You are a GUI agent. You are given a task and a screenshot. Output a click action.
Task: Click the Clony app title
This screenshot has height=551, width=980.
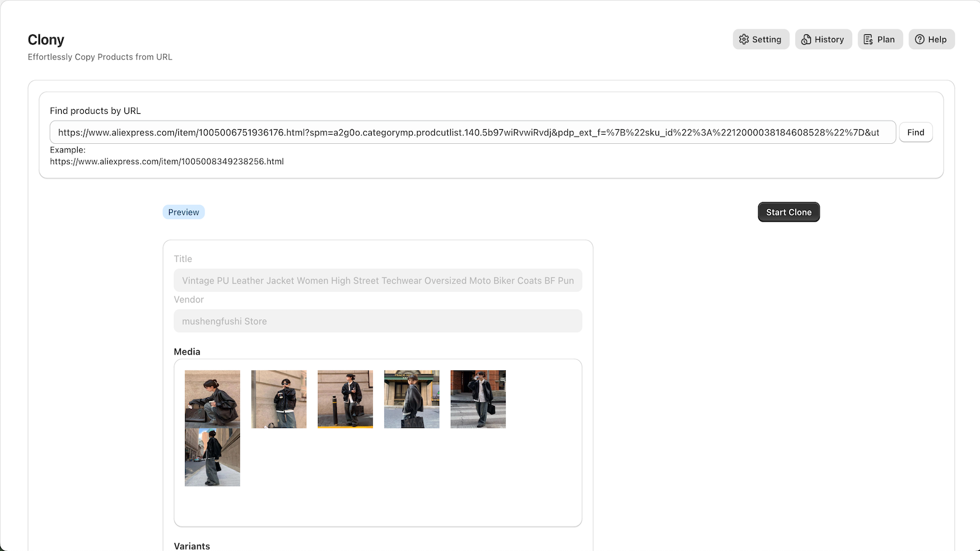coord(46,40)
